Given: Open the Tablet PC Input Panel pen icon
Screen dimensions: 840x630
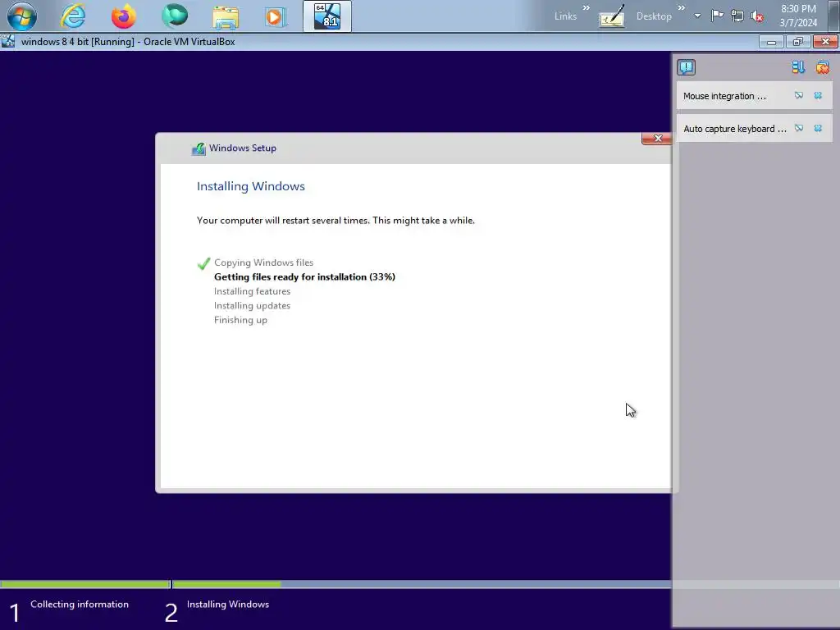Looking at the screenshot, I should [612, 16].
